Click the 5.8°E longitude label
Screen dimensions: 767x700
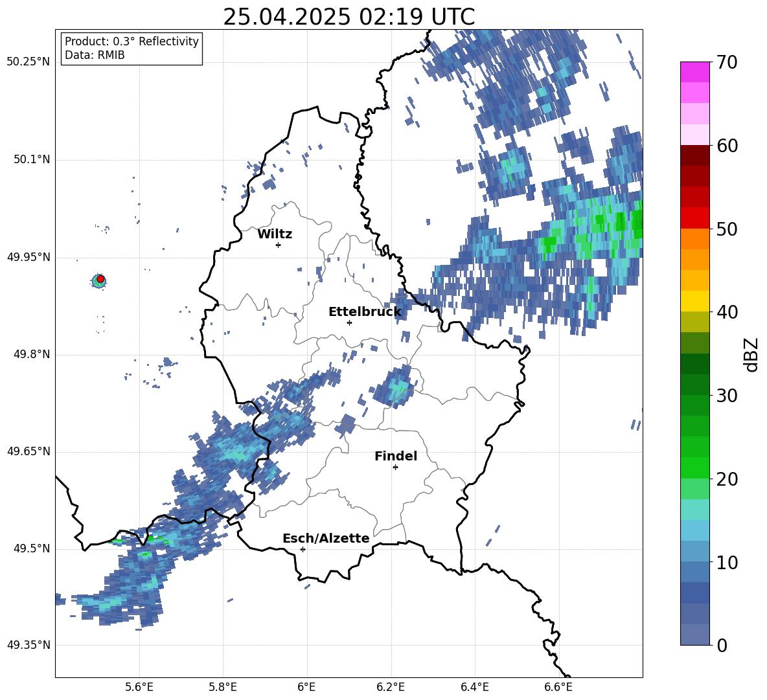pos(223,687)
